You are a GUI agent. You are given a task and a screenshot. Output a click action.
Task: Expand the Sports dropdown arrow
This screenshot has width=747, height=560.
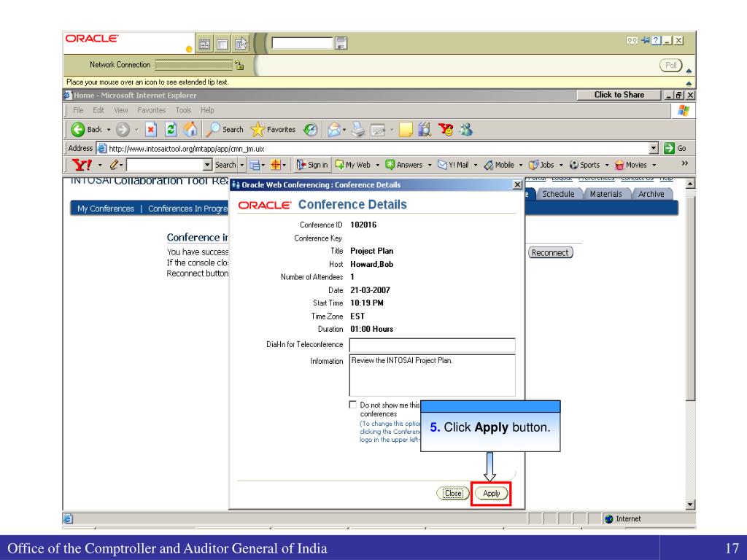[x=606, y=166]
